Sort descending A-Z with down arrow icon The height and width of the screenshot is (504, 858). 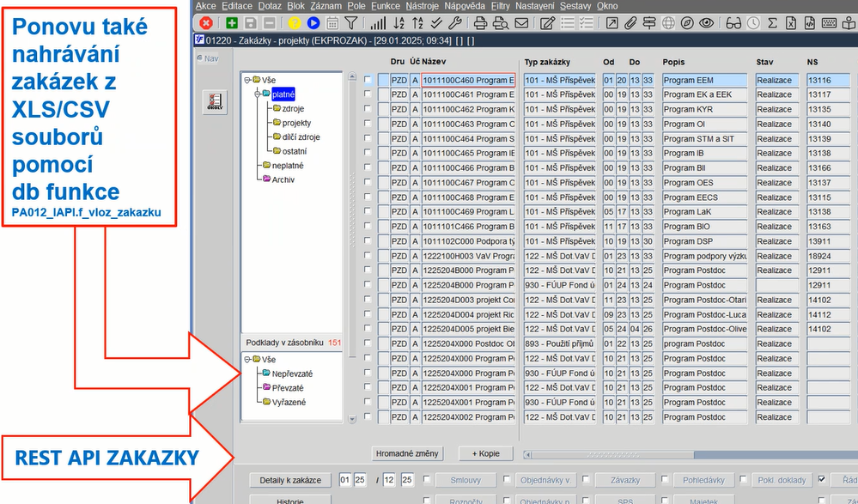point(399,23)
